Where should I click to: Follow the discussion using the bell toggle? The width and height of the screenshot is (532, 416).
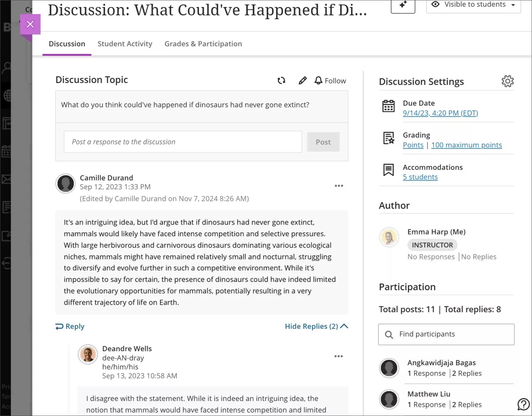tap(330, 81)
